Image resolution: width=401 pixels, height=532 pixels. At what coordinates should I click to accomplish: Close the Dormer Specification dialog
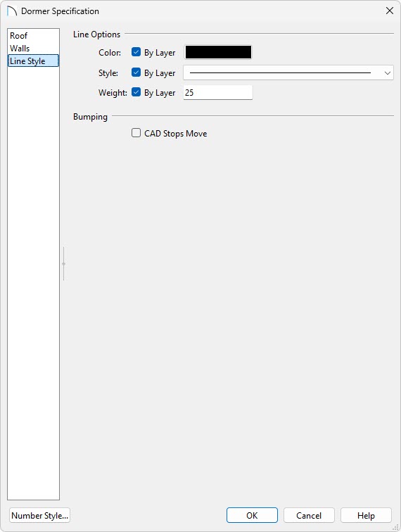[x=390, y=11]
